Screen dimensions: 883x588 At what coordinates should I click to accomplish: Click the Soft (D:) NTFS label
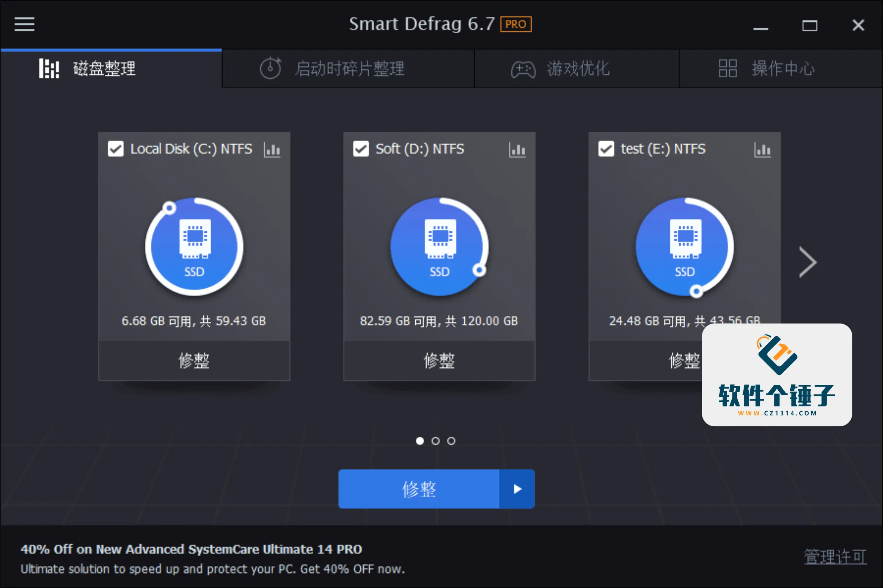420,149
